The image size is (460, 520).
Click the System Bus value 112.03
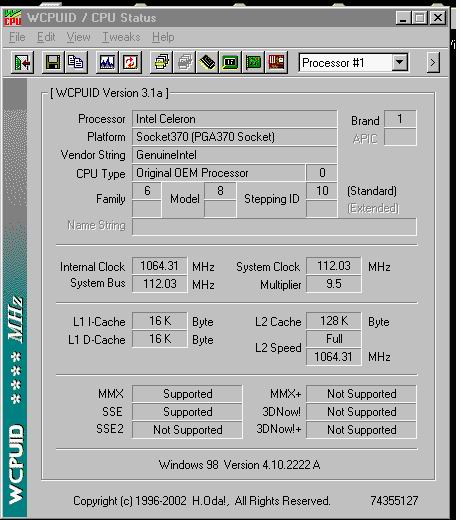(x=160, y=284)
